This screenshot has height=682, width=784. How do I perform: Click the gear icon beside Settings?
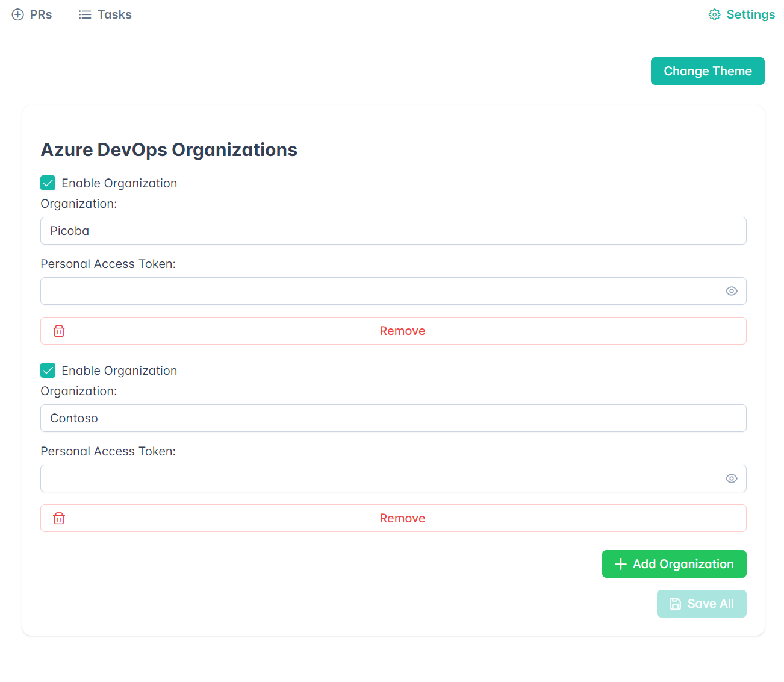point(714,14)
